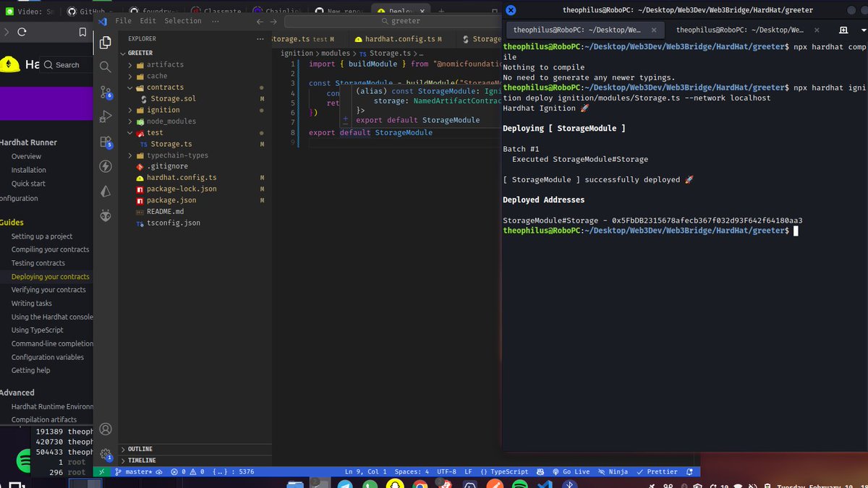Click Ln 9, Col 1 in status bar
868x488 pixels.
pos(366,471)
